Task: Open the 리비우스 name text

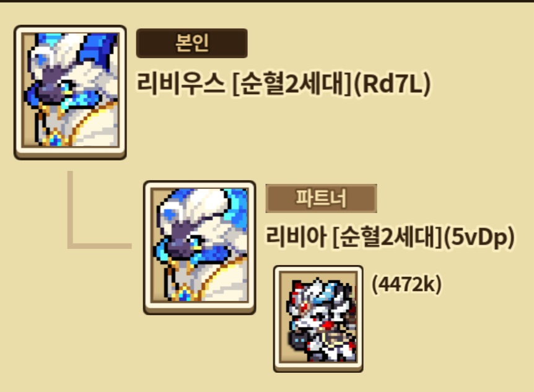Action: tap(181, 84)
